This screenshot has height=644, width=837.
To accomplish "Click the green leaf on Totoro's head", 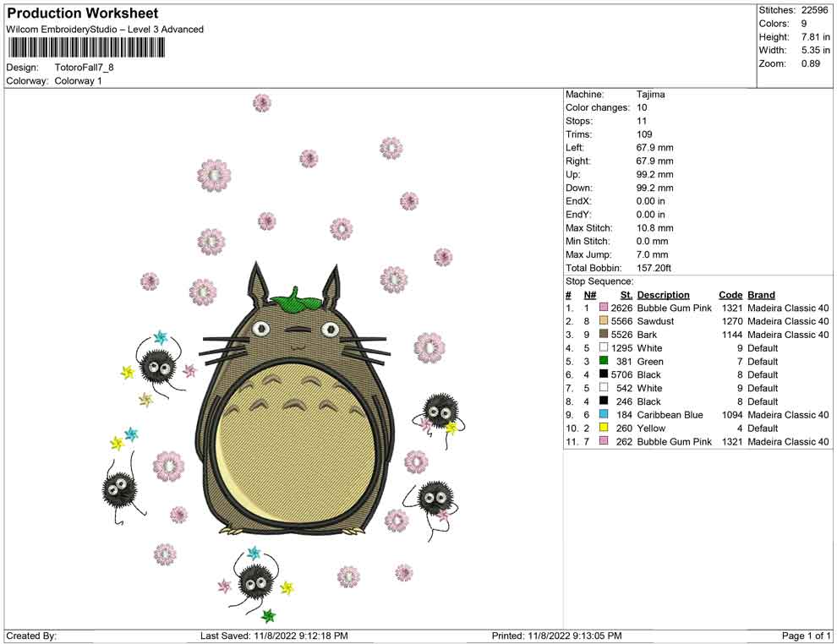I will tap(295, 300).
